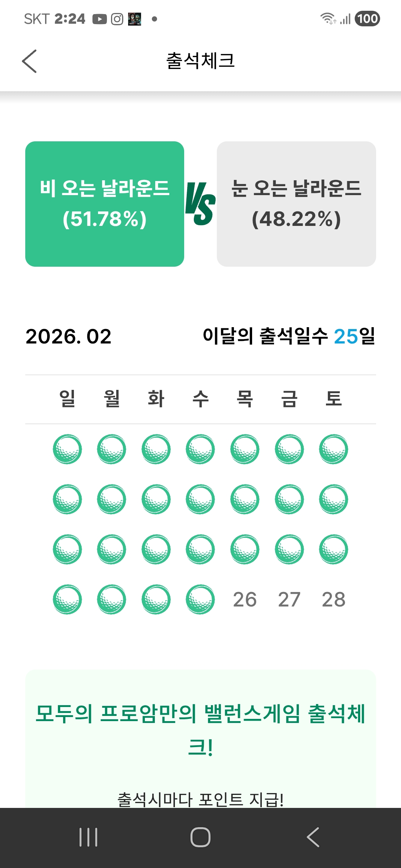Tap the third-row Friday golf ball stamp
The width and height of the screenshot is (401, 868).
289,549
